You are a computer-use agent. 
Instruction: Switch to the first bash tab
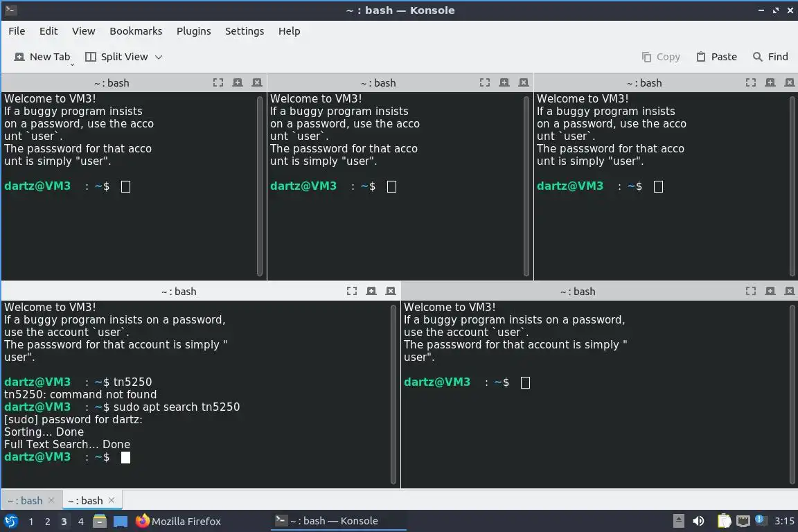point(26,500)
